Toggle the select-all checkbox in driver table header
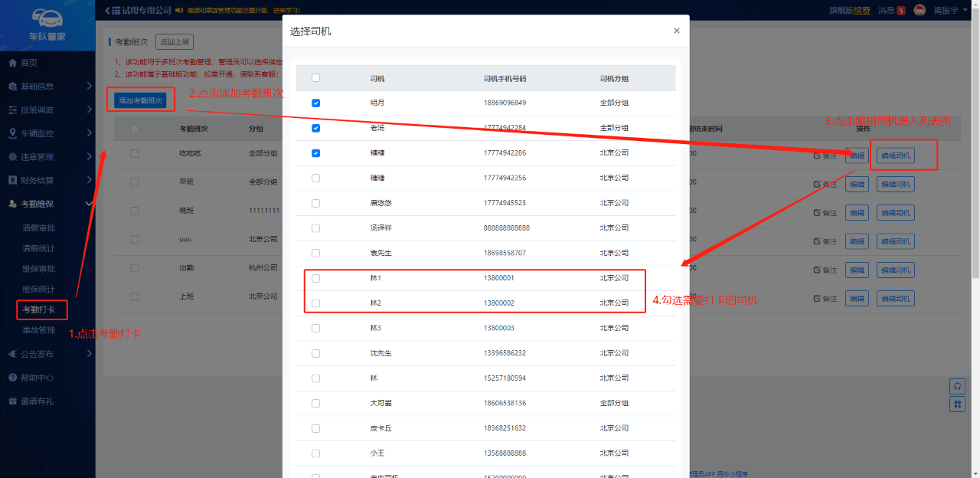The width and height of the screenshot is (980, 478). click(316, 77)
